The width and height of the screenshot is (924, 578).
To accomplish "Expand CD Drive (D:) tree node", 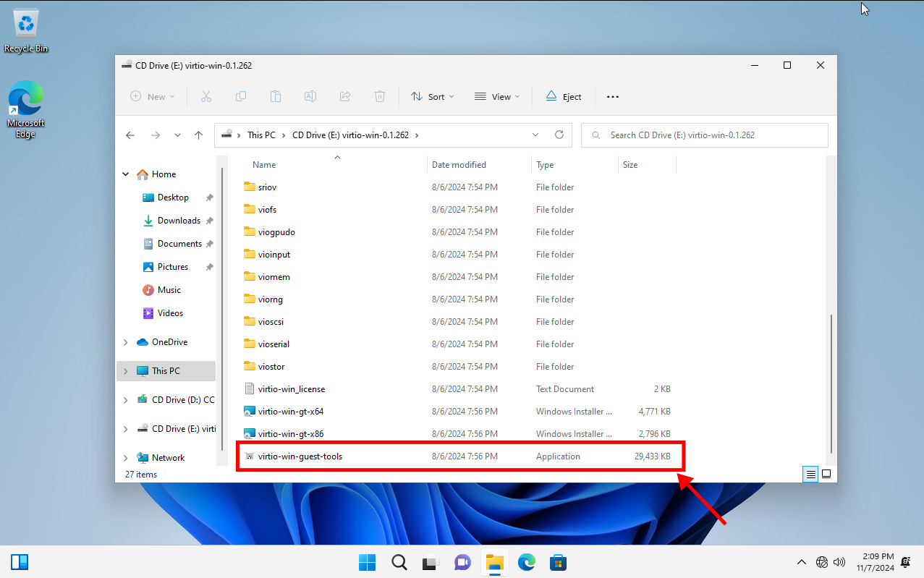I will coord(126,400).
